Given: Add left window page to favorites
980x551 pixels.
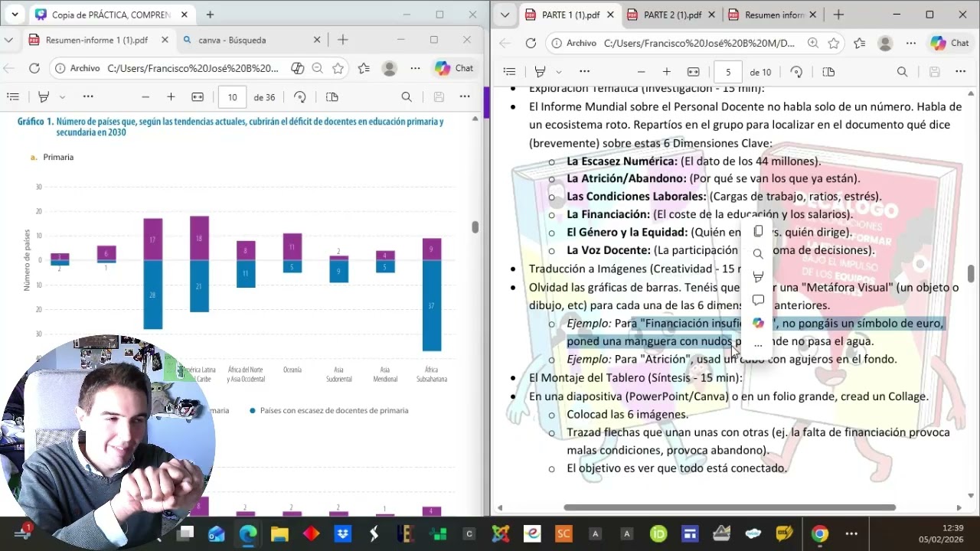Looking at the screenshot, I should point(338,68).
